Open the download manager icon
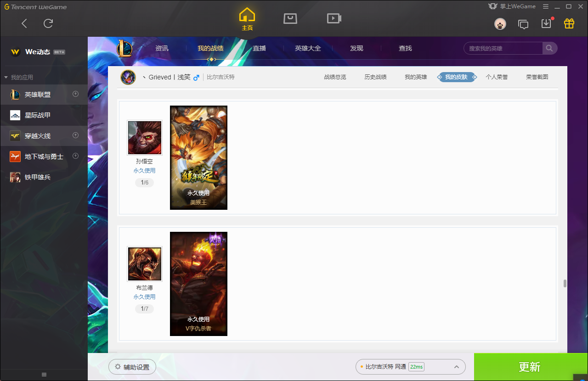The image size is (588, 381). pos(546,23)
